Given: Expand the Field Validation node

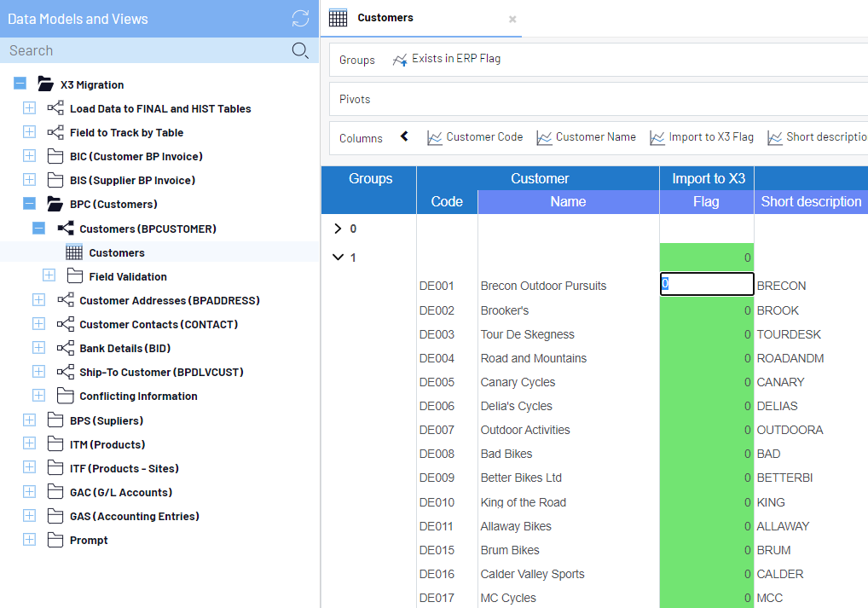Looking at the screenshot, I should [49, 276].
